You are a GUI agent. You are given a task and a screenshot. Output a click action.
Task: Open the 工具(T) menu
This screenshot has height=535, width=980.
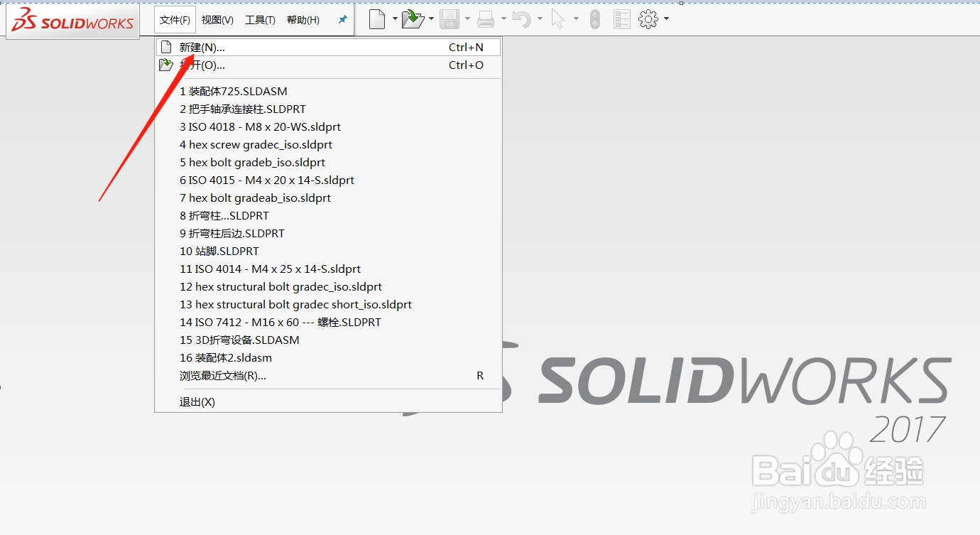260,20
